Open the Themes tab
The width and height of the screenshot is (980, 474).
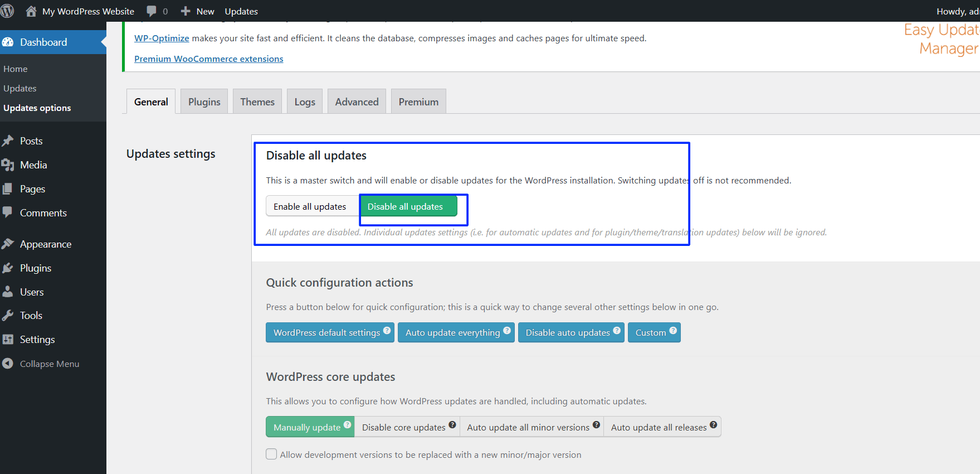pyautogui.click(x=257, y=101)
